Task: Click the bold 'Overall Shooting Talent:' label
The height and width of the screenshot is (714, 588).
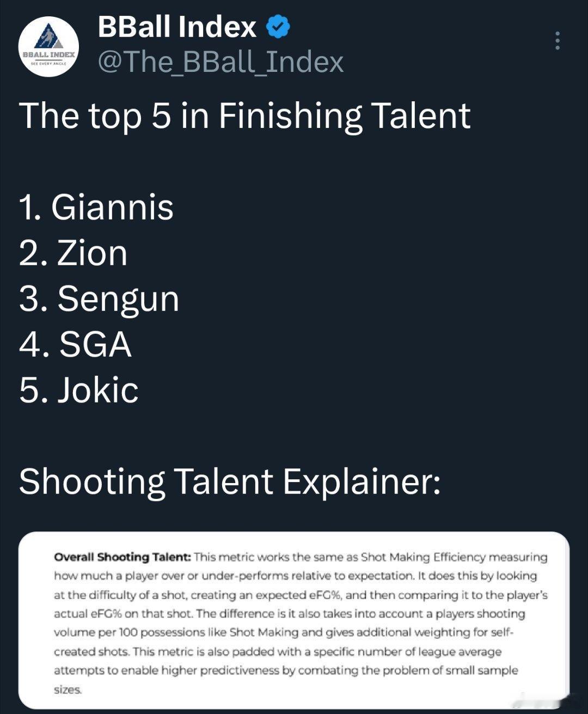Action: 122,557
